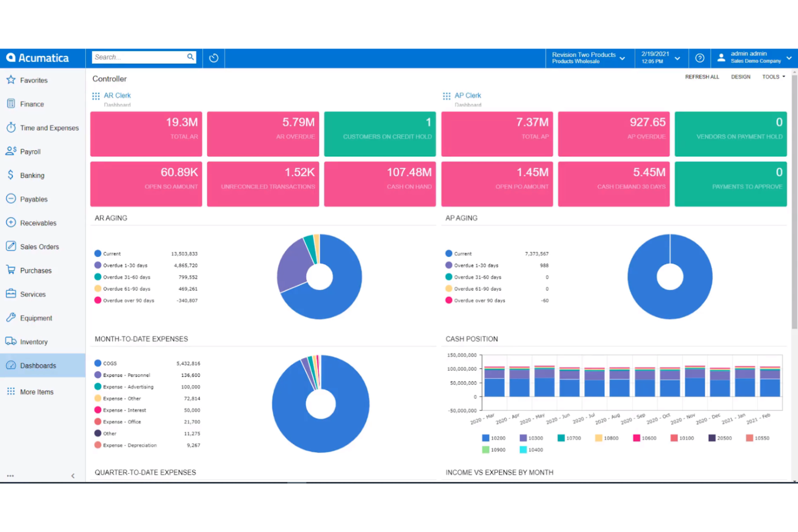Screen dimensions: 798x532
Task: Click the admin user avatar icon
Action: 721,58
